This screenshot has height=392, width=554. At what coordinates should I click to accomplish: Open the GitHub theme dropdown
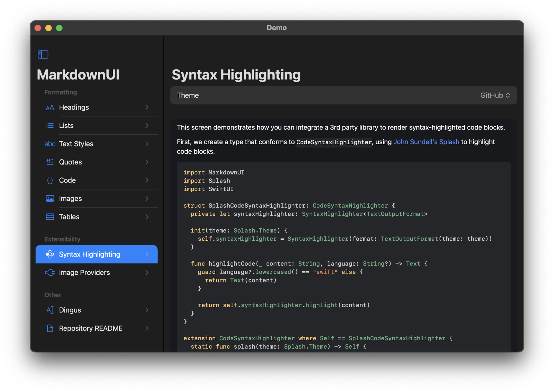pyautogui.click(x=495, y=95)
